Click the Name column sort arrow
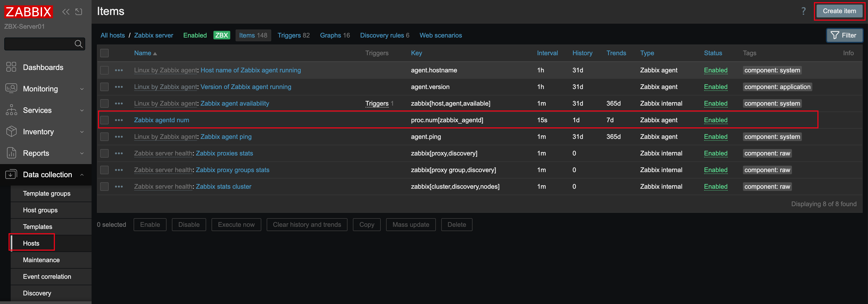The height and width of the screenshot is (304, 868). coord(155,54)
